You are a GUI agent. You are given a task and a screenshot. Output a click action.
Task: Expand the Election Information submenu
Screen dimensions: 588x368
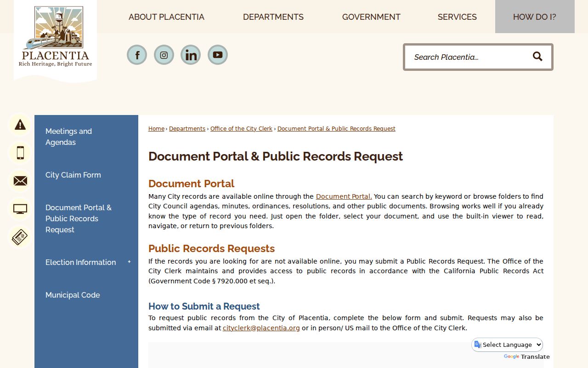(x=129, y=262)
